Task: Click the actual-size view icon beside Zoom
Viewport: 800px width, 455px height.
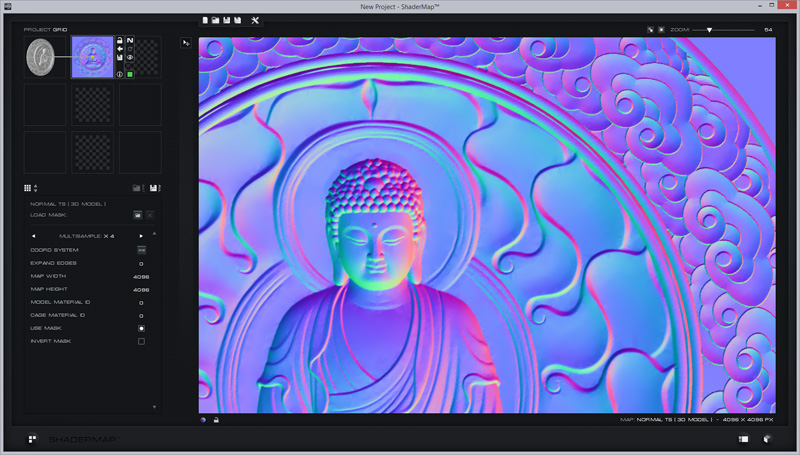Action: (x=661, y=30)
